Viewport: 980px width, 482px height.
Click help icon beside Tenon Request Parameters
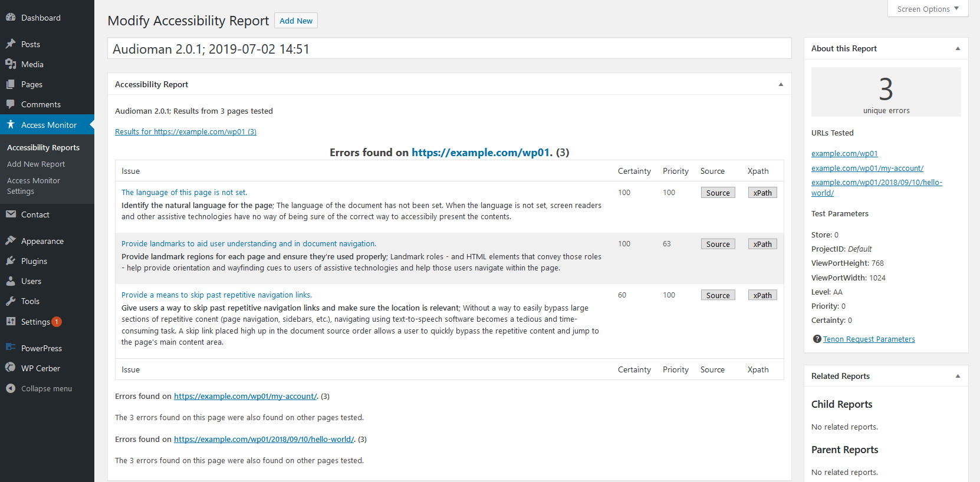tap(817, 339)
